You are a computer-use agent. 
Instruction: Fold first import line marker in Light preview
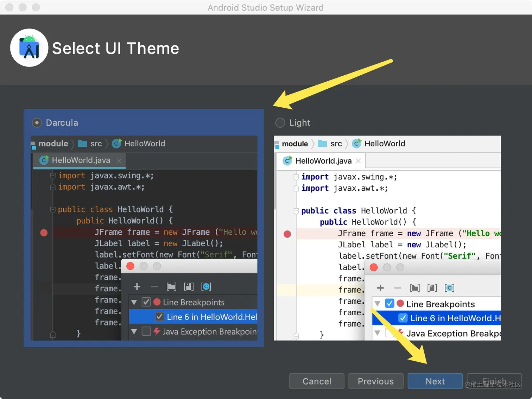pos(296,177)
